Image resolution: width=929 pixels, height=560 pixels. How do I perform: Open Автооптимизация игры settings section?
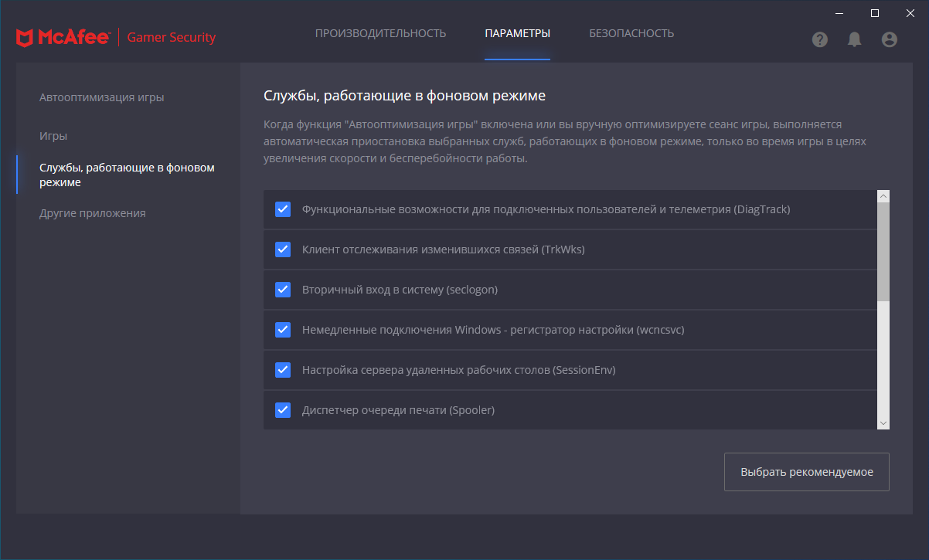point(102,97)
